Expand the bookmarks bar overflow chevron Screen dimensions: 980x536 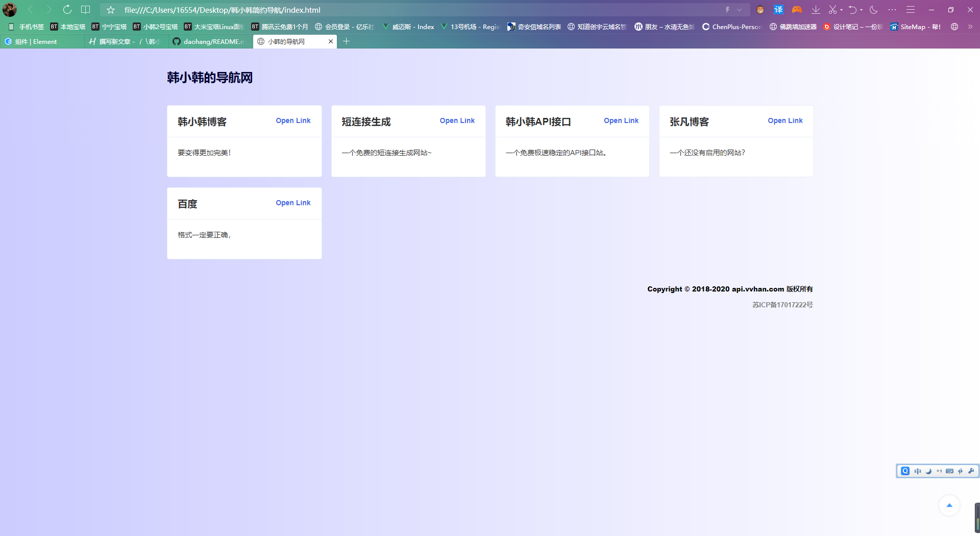coord(970,27)
